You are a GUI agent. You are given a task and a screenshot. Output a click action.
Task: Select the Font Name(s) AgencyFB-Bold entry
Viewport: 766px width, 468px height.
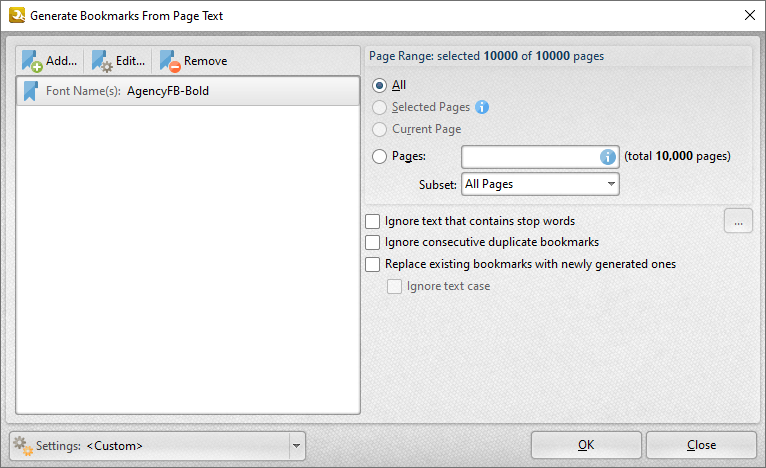[x=188, y=91]
